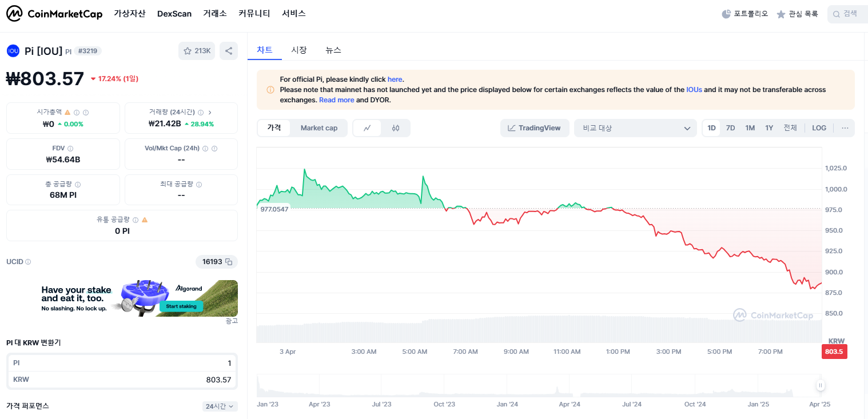Screen dimensions: 868x419
Task: Click the ₩21.42B volume value
Action: pyautogui.click(x=165, y=123)
